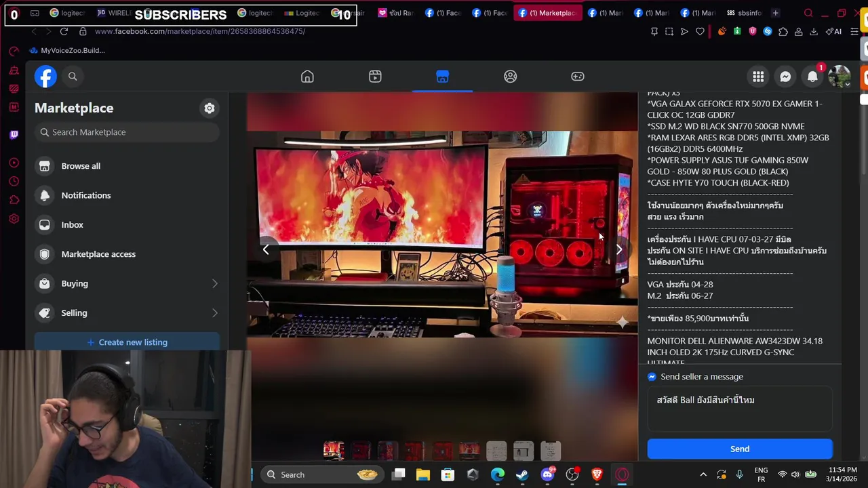Show the next listing photo with right arrow
Viewport: 868px width, 488px height.
(x=619, y=249)
